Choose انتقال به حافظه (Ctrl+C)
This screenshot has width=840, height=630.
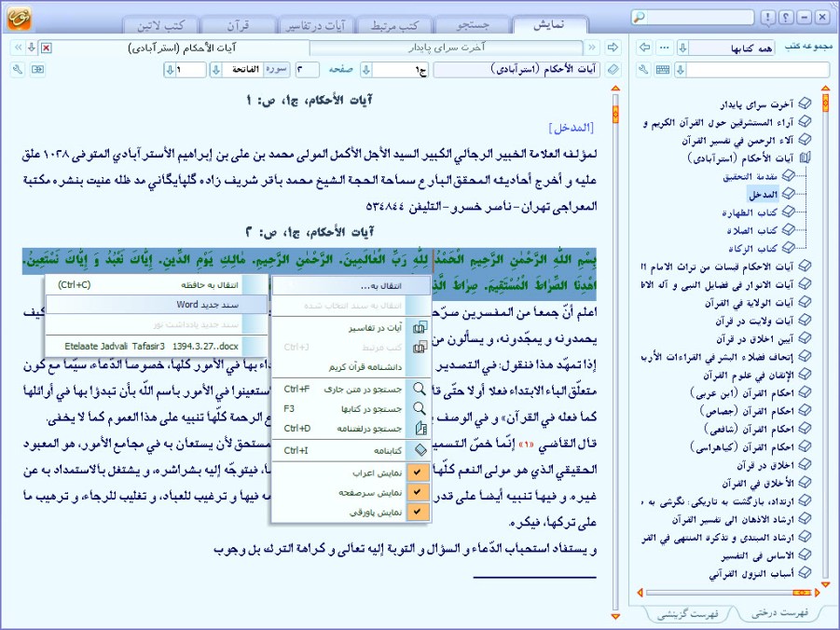point(157,284)
